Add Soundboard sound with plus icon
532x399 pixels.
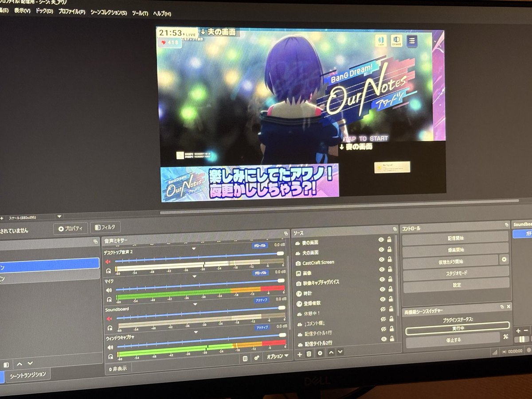click(518, 331)
